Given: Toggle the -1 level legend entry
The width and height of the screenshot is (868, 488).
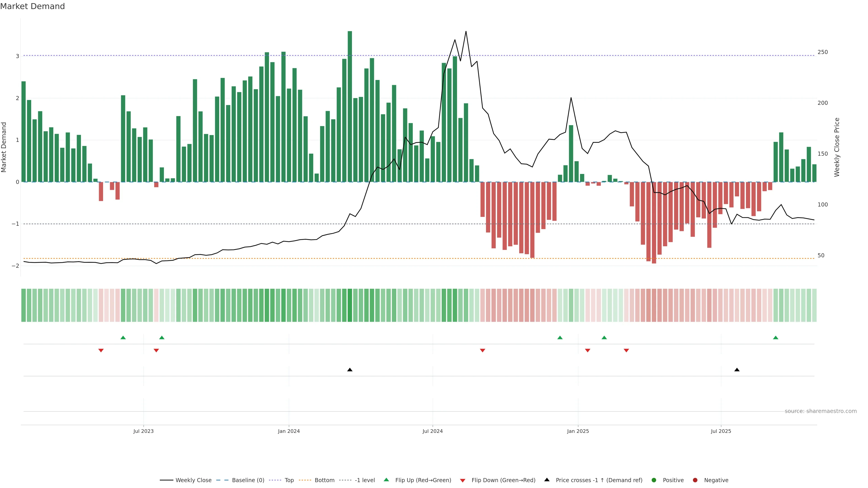Looking at the screenshot, I should coord(365,480).
